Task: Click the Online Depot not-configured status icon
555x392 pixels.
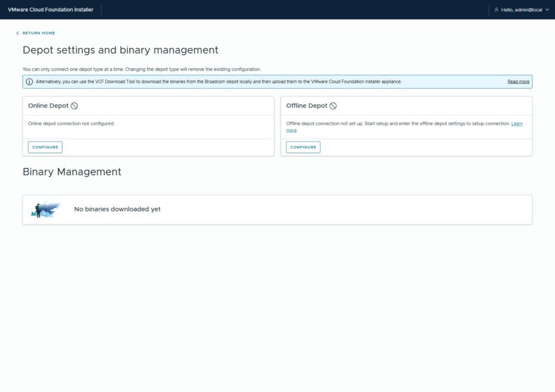Action: point(74,106)
